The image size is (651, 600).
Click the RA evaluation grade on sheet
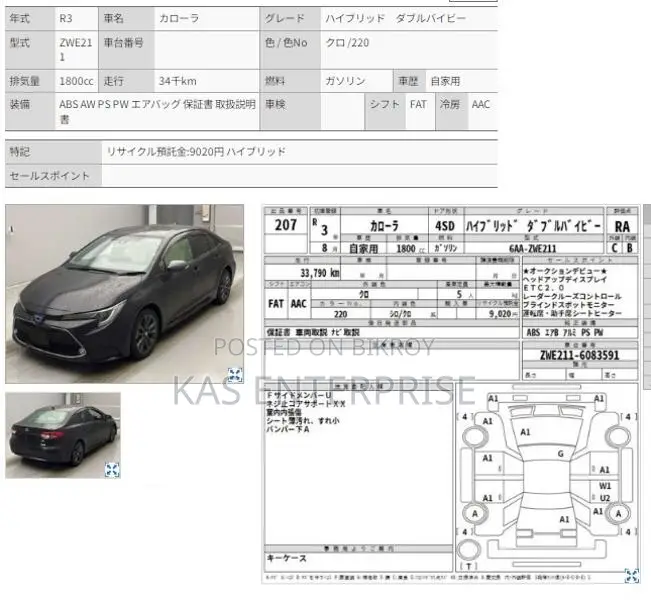pos(622,226)
